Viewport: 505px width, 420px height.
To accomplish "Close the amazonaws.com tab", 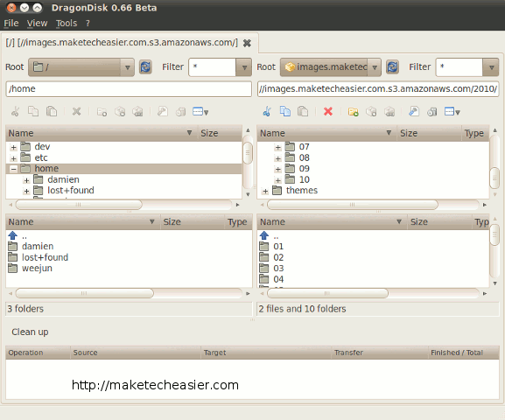I will point(247,43).
